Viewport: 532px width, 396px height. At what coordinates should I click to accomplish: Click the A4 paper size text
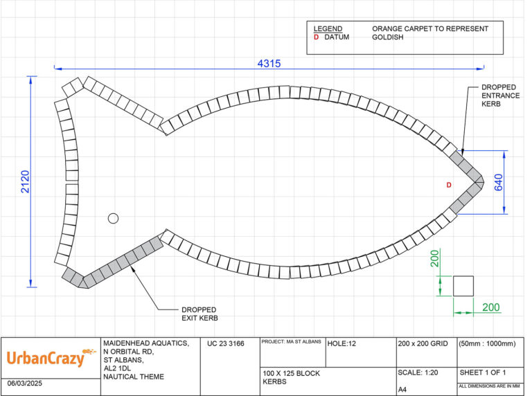402,390
